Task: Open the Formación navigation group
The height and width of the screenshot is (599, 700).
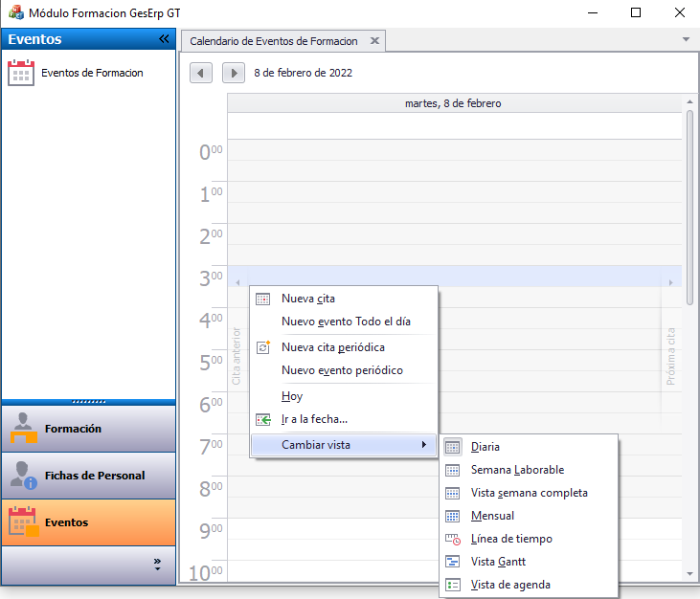Action: pos(88,429)
